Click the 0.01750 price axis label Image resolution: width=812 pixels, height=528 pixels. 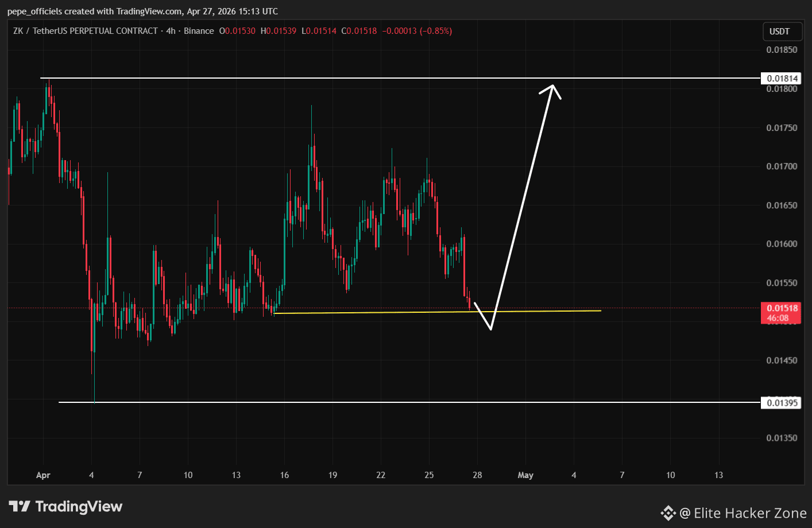(782, 127)
